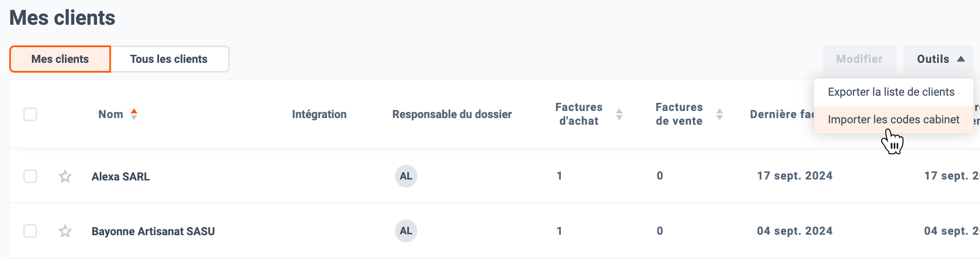Click the Intégration column header
Screen dimensions: 980x259
point(319,114)
